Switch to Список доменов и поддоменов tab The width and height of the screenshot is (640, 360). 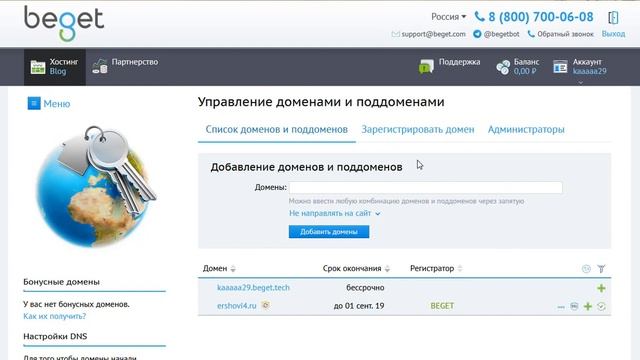click(x=277, y=129)
